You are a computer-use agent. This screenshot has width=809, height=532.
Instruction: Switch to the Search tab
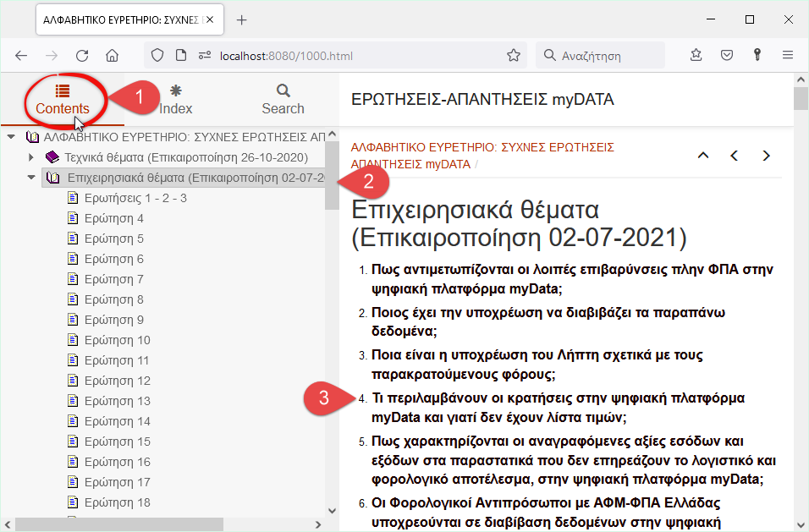click(x=283, y=100)
